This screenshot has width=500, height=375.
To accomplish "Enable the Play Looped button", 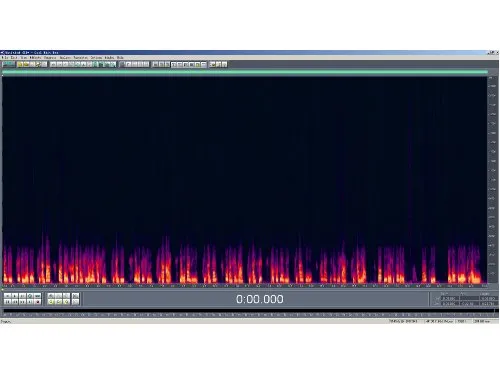I will click(x=37, y=296).
